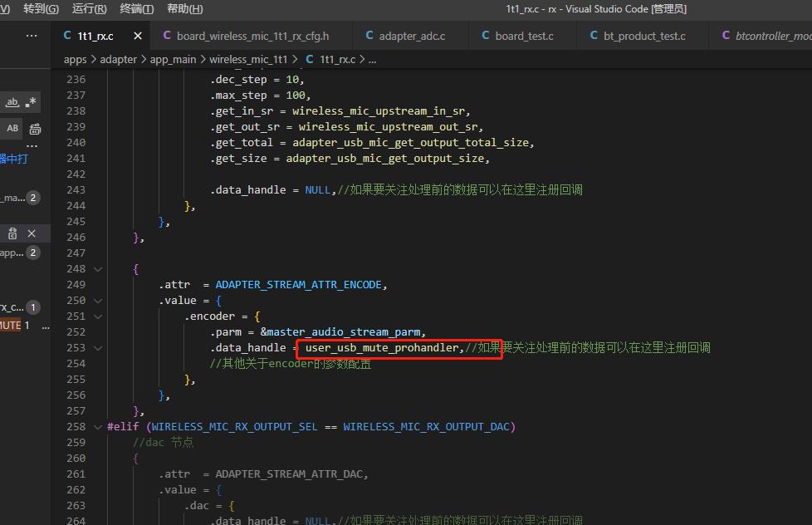
Task: Click the C icon of bt_product_test.c tab
Action: tap(594, 35)
